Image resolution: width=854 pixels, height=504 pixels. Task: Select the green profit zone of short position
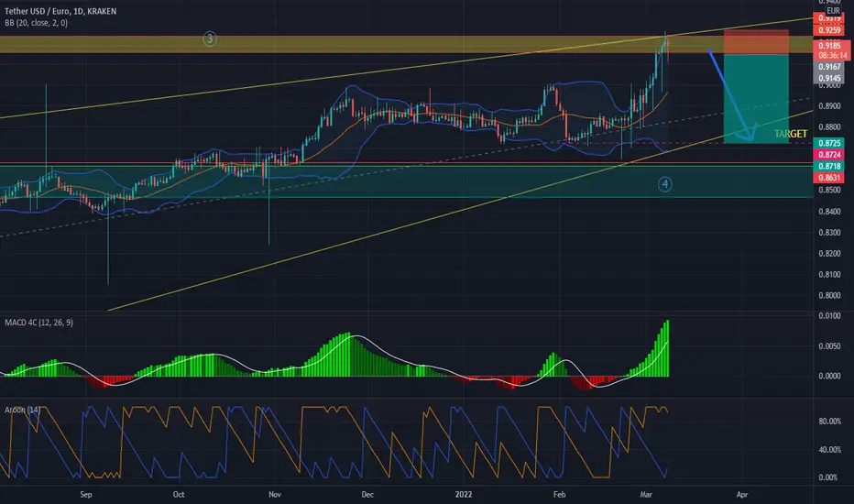coord(756,99)
